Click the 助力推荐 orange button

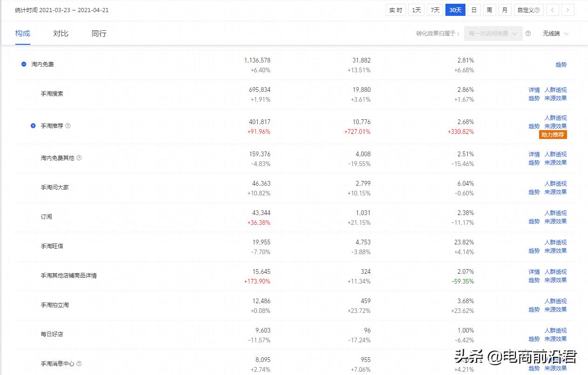coord(553,135)
